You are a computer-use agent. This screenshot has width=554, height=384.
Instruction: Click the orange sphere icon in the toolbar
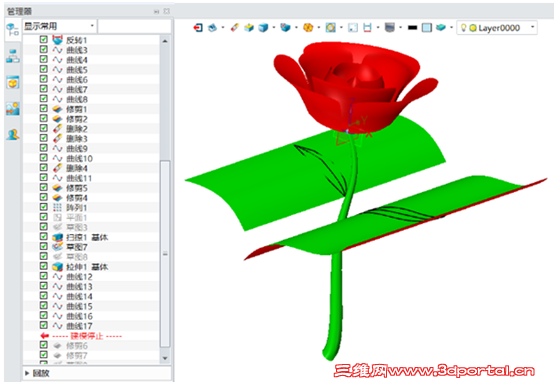coord(308,28)
